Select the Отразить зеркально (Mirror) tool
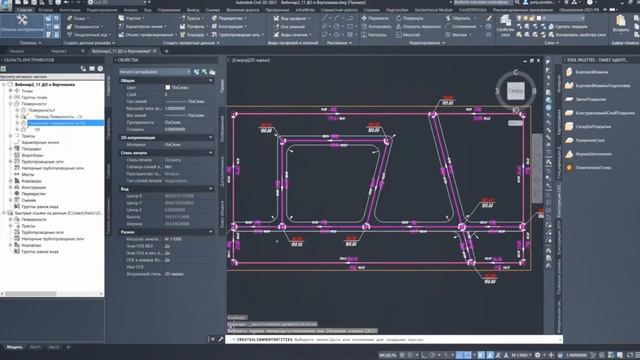The height and width of the screenshot is (360, 640). 418,27
